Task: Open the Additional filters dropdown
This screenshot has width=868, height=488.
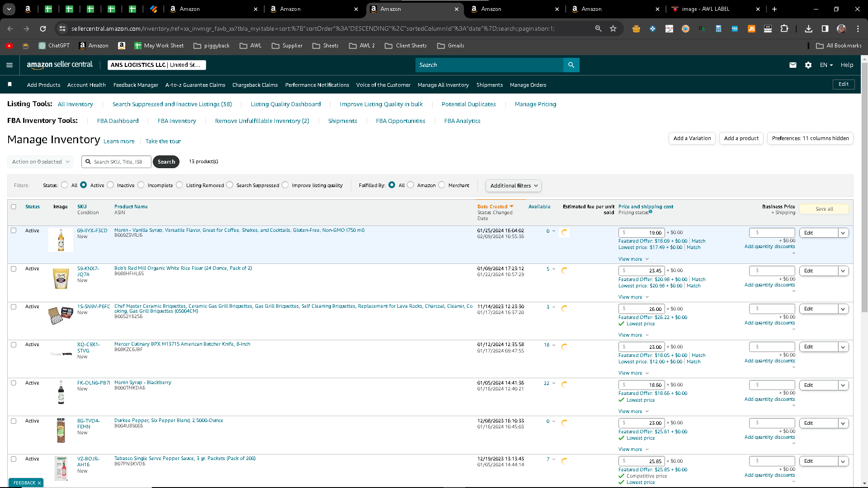Action: pyautogui.click(x=513, y=186)
